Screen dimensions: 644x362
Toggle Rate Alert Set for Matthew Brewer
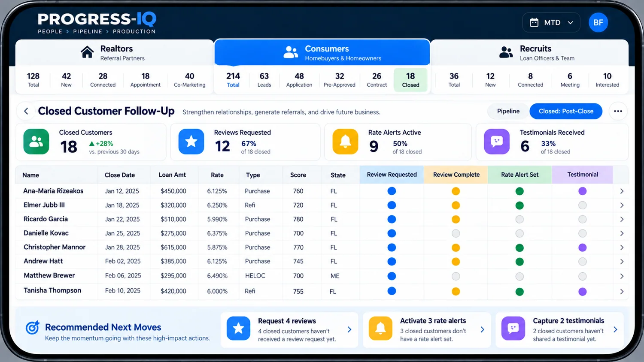click(519, 276)
